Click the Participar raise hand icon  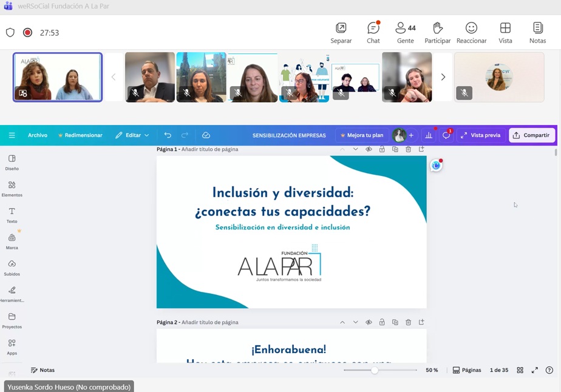click(x=437, y=33)
